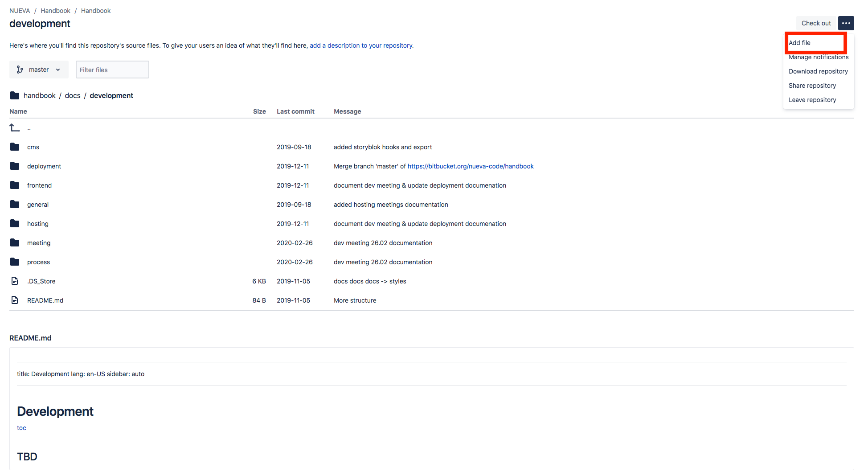
Task: Click the Filter files input field
Action: click(x=112, y=70)
